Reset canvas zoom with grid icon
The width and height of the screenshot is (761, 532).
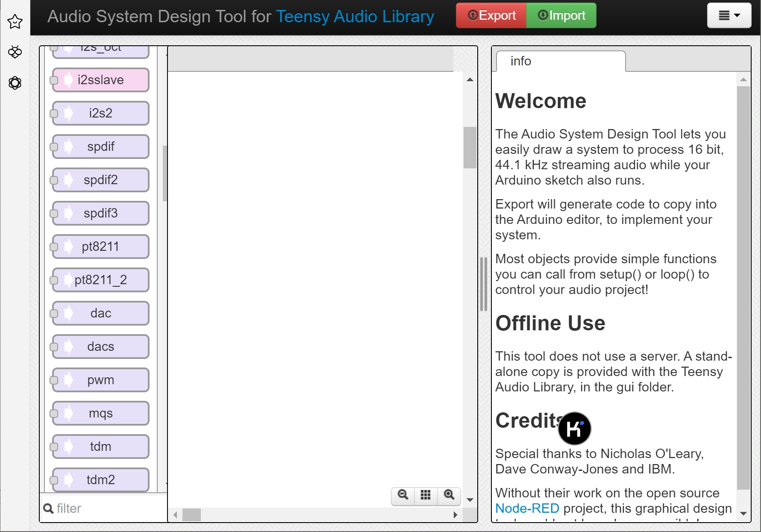(x=426, y=495)
